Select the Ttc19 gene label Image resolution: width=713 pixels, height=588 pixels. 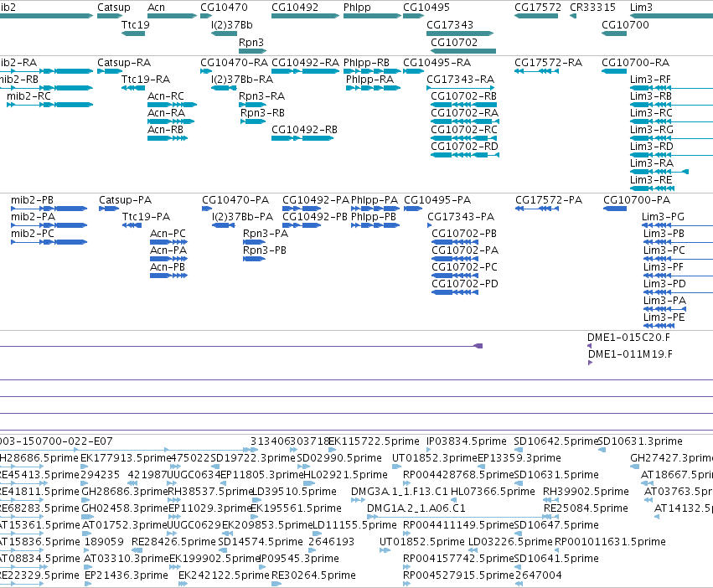tap(136, 24)
